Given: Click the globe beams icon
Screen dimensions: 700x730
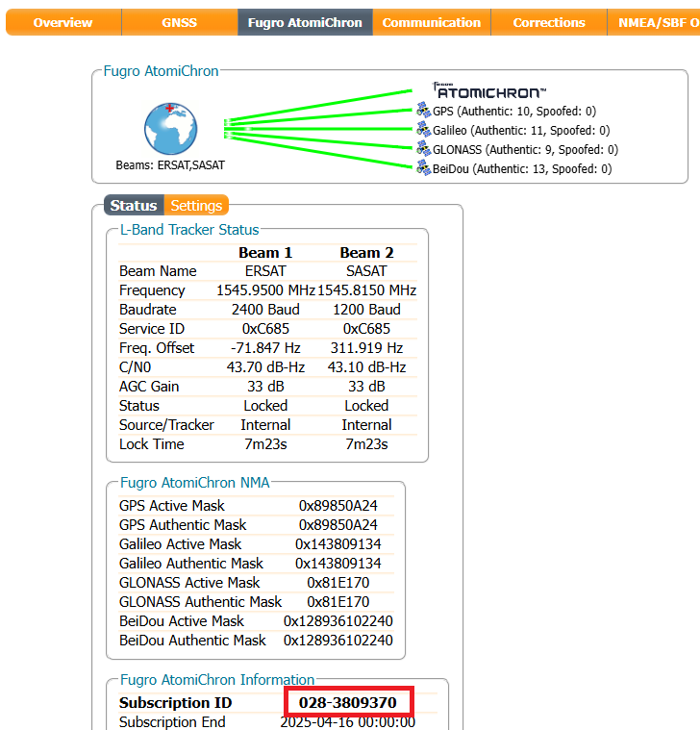Looking at the screenshot, I should click(171, 129).
